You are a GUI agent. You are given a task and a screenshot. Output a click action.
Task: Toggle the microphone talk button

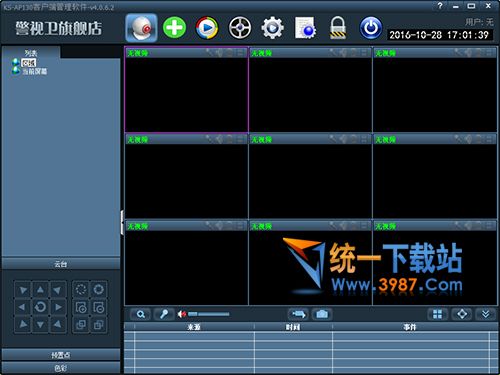[x=164, y=314]
